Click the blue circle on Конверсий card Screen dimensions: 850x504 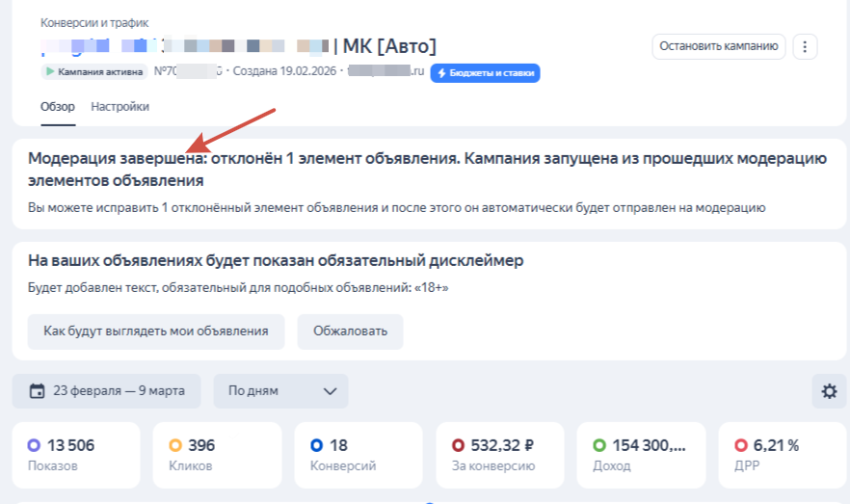tap(316, 445)
